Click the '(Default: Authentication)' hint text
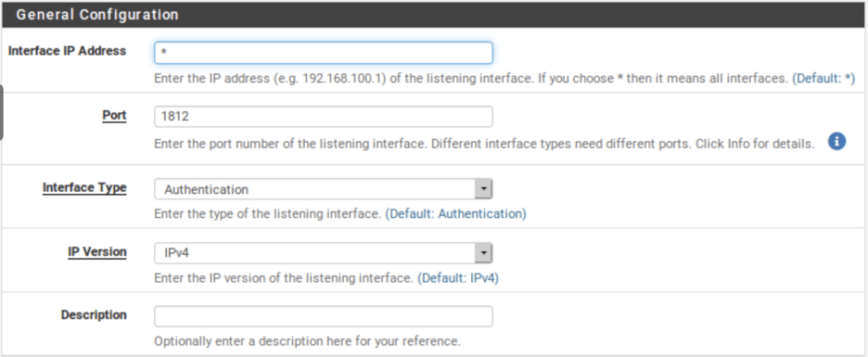The height and width of the screenshot is (357, 868). (455, 213)
